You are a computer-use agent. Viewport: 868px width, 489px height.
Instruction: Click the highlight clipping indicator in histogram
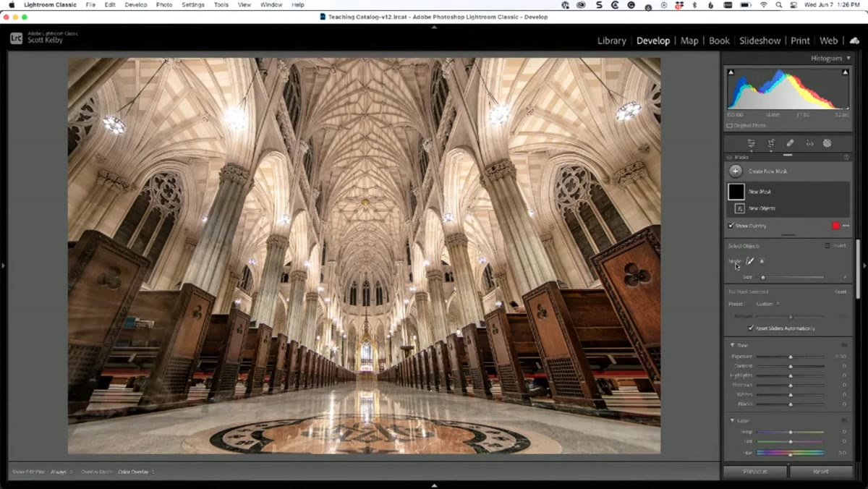[845, 72]
